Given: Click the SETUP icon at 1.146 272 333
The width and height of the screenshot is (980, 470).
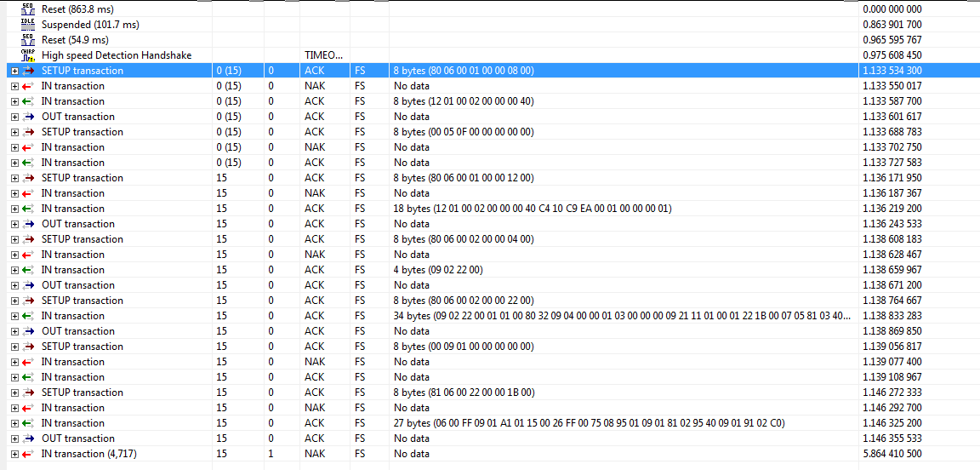Looking at the screenshot, I should (29, 393).
